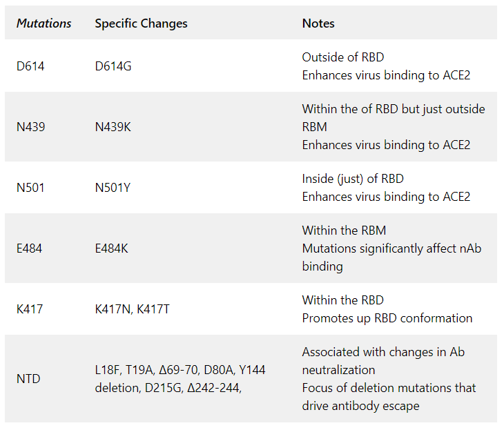Image resolution: width=504 pixels, height=430 pixels.
Task: Click the L18F, T19A deletion list cell
Action: (180, 379)
